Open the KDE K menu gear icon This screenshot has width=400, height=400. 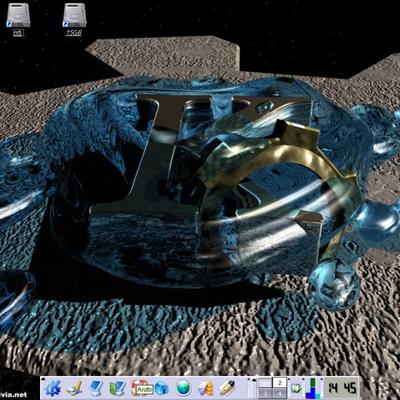coord(52,388)
